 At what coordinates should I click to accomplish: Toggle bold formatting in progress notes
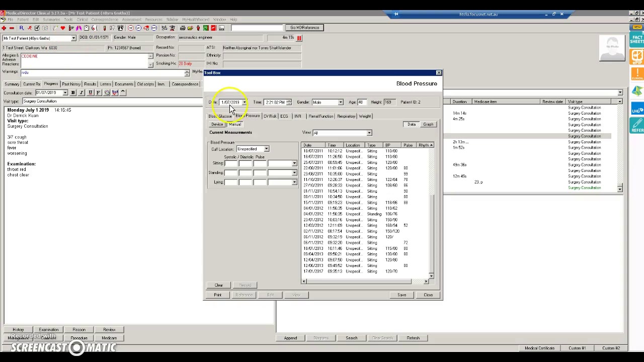click(73, 93)
